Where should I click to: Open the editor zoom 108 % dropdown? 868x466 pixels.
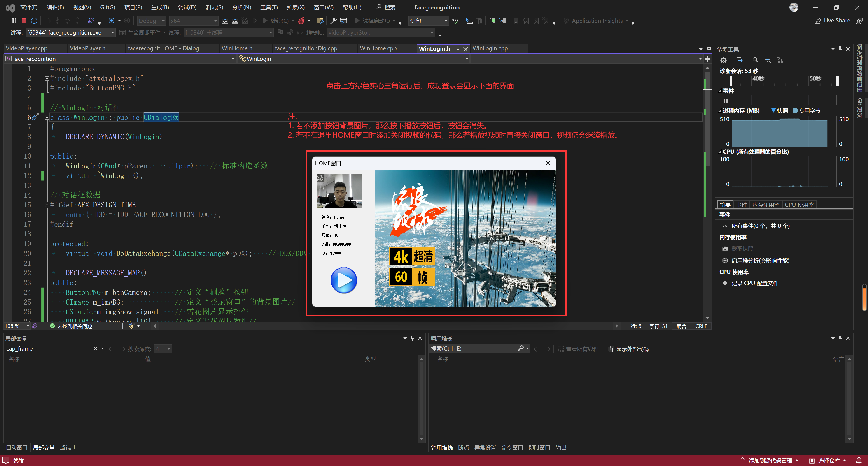click(28, 326)
